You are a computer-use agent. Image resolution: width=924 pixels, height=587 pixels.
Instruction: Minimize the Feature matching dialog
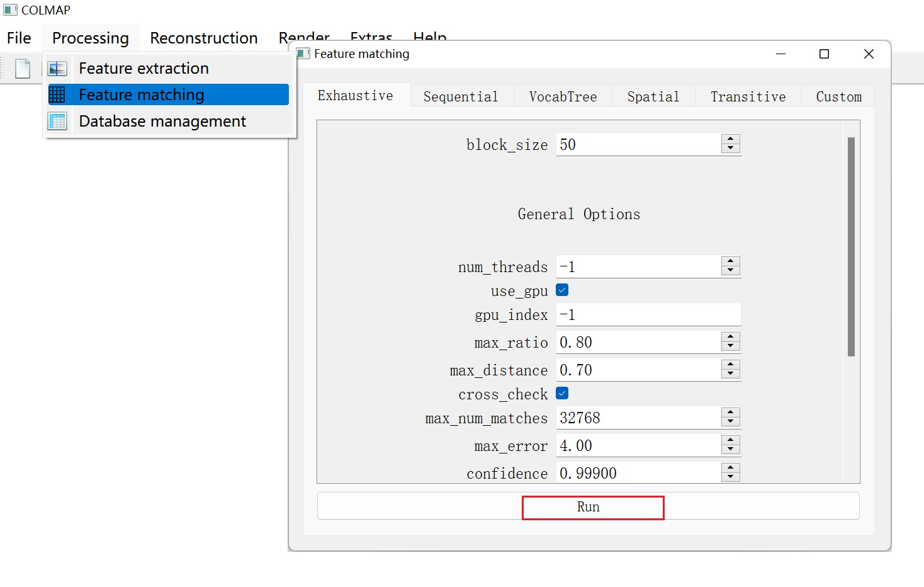(x=781, y=54)
